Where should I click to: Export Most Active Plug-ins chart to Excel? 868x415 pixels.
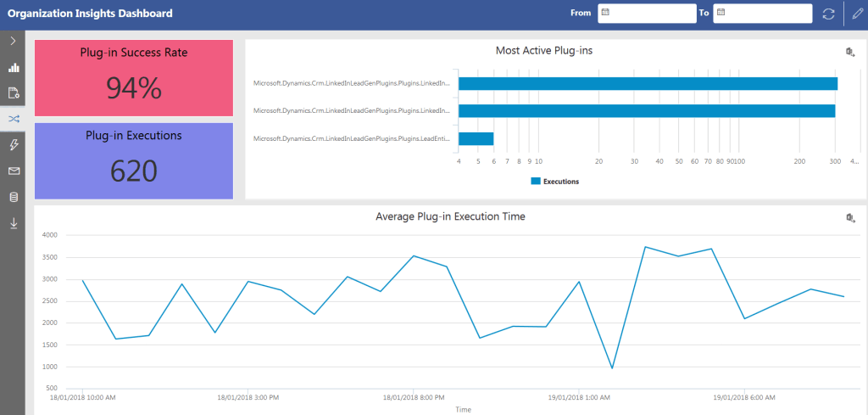[850, 53]
